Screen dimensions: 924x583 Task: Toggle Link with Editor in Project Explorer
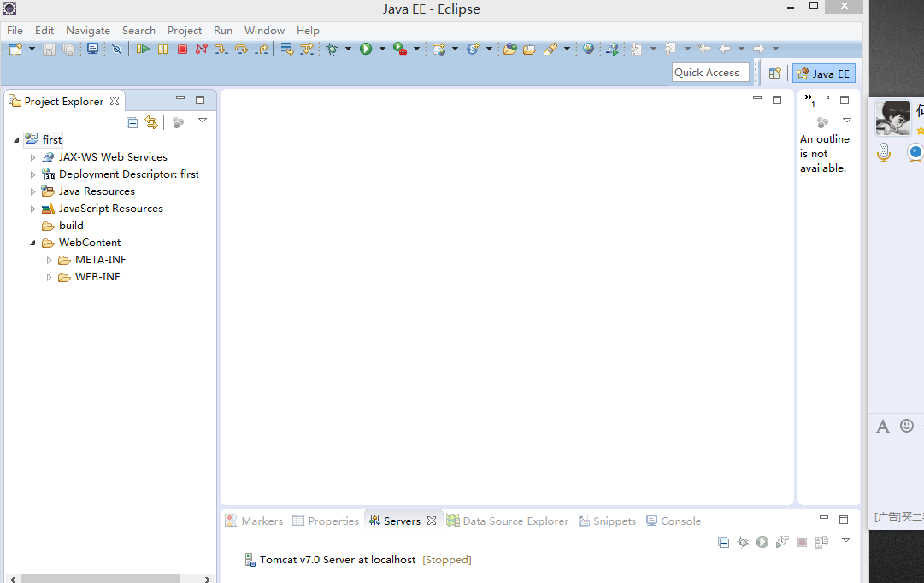coord(151,122)
